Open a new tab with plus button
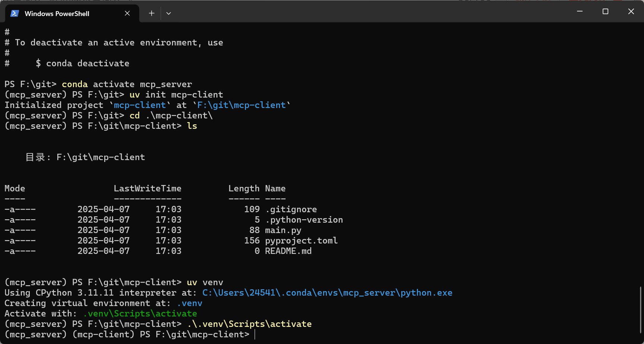The width and height of the screenshot is (644, 344). click(152, 13)
